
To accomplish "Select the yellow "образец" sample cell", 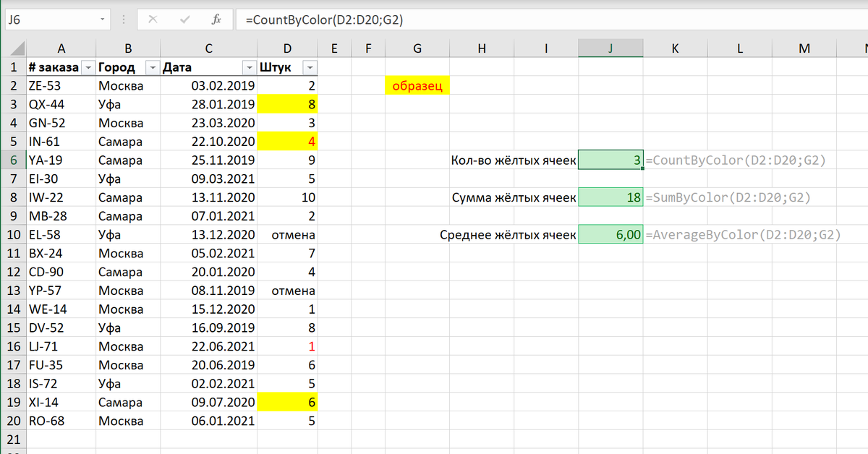I will point(417,85).
